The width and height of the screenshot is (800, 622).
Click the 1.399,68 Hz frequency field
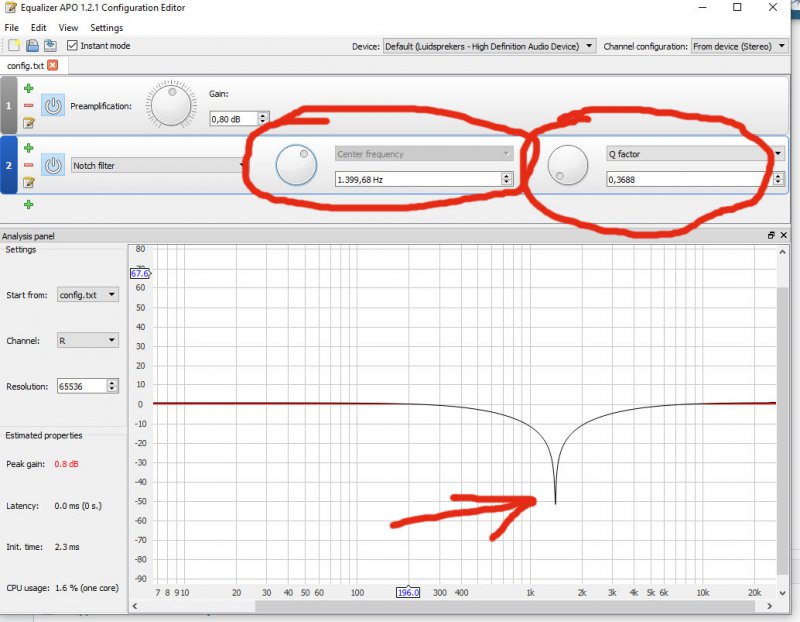pos(418,179)
